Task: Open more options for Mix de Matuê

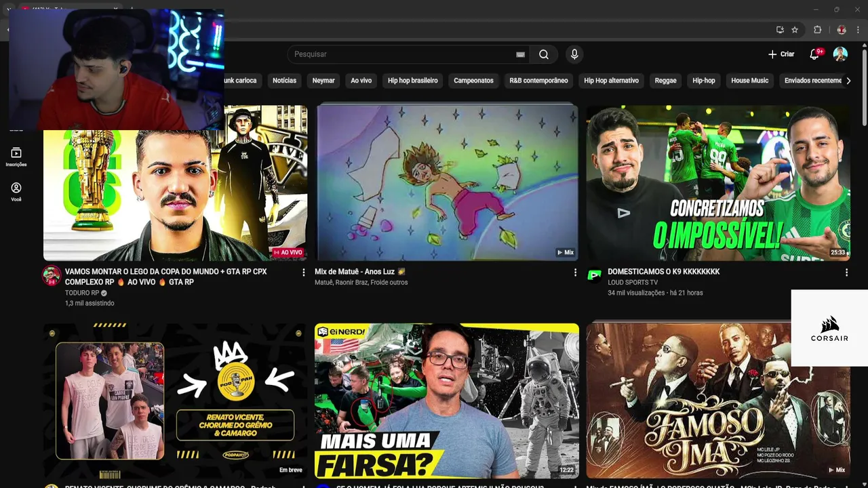Action: 575,272
